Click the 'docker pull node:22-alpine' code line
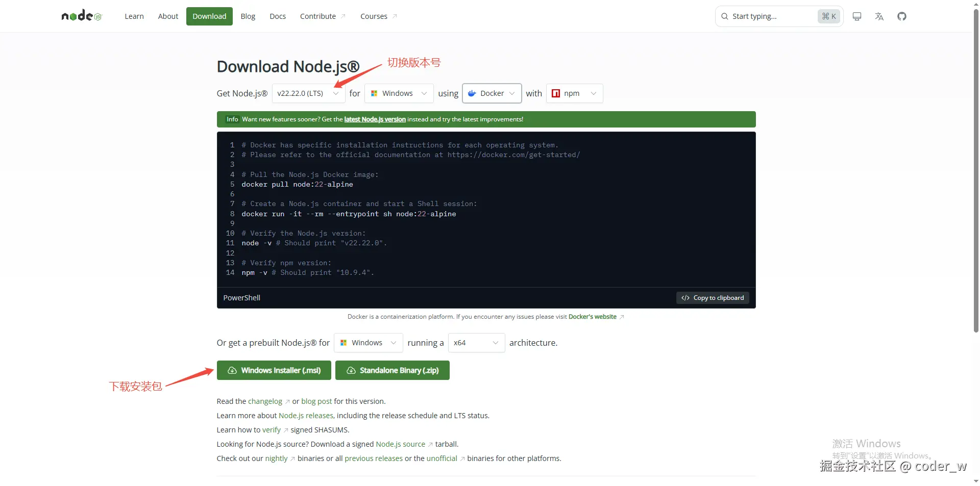 click(x=297, y=184)
